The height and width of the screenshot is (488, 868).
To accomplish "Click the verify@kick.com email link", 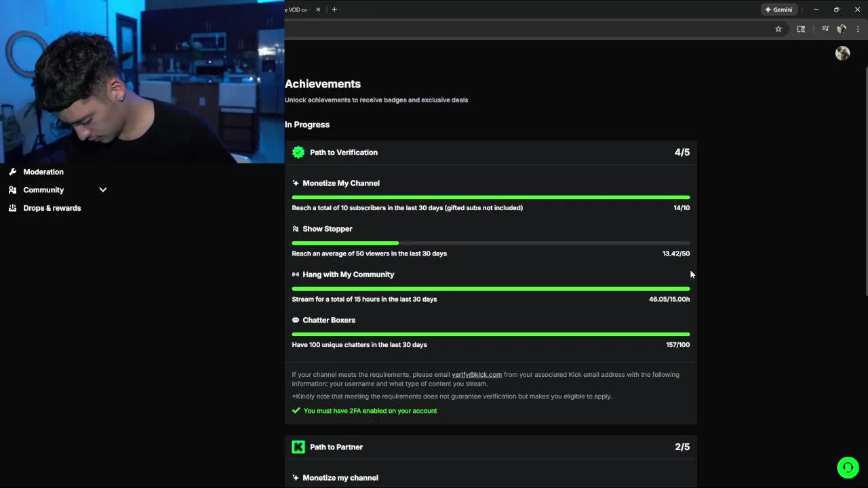I will pos(477,375).
